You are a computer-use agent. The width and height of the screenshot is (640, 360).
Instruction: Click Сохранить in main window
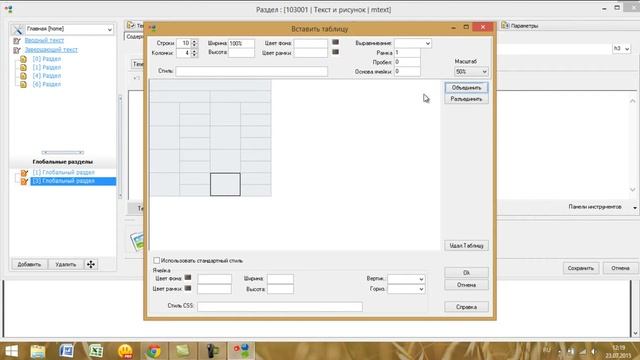coord(580,268)
